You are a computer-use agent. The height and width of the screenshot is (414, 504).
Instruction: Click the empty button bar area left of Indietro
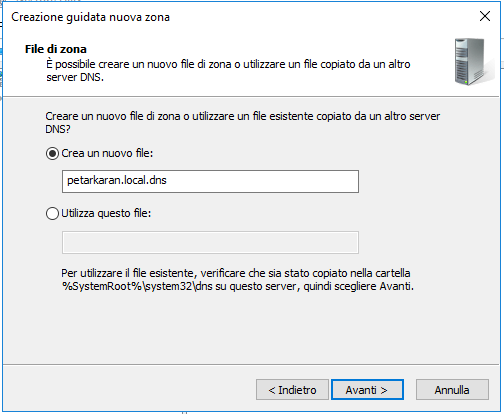coord(130,390)
